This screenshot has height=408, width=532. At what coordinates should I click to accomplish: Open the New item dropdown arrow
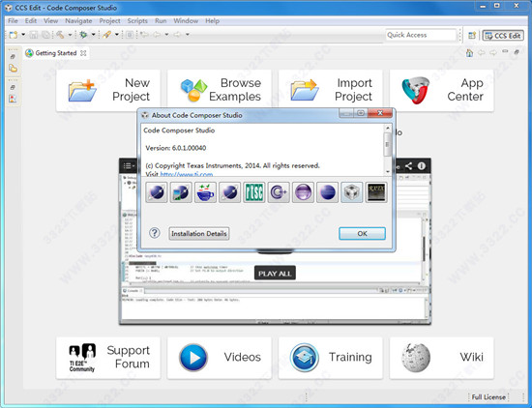coord(23,35)
